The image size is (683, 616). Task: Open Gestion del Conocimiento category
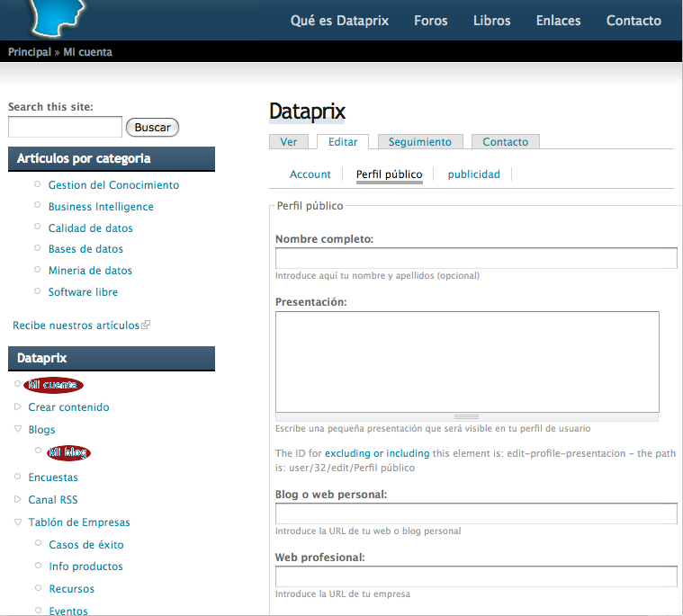pos(113,185)
